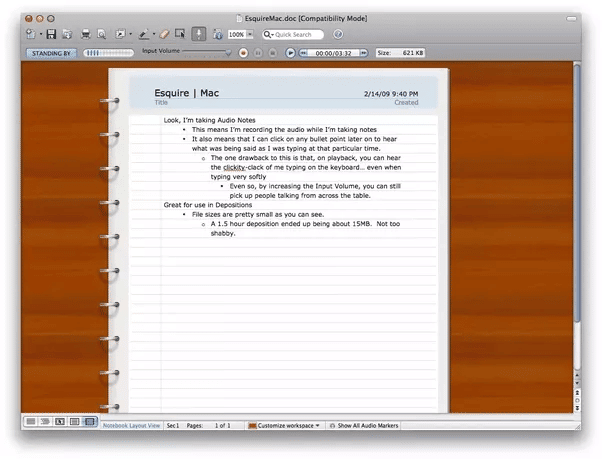
Task: Click the Esquire | Mac title text
Action: tap(187, 93)
